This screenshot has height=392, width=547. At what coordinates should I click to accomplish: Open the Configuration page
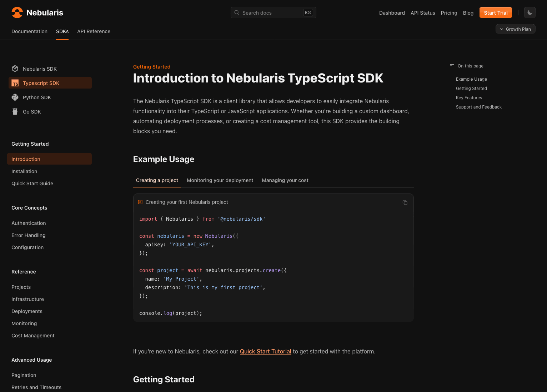click(x=27, y=247)
